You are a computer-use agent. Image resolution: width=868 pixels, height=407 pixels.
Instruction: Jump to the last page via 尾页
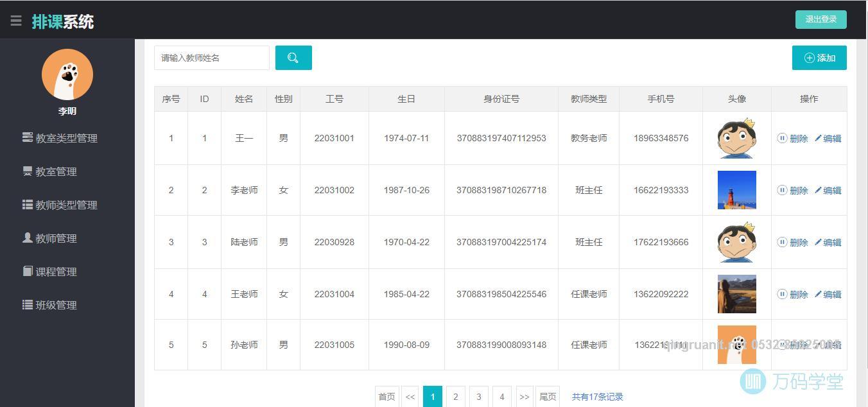(x=548, y=396)
